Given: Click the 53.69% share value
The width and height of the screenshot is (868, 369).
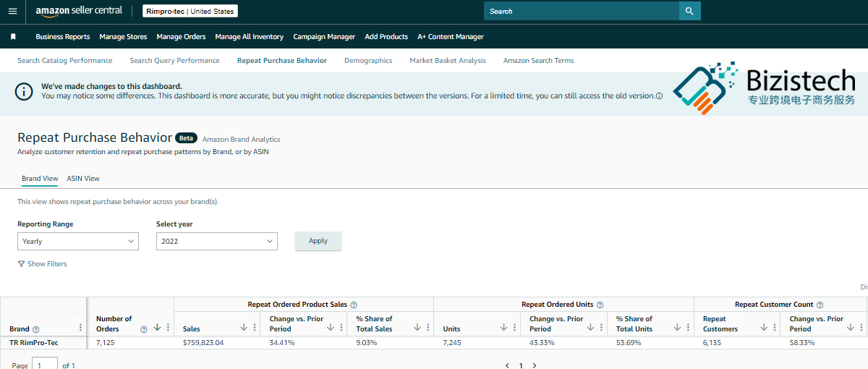Looking at the screenshot, I should click(629, 342).
